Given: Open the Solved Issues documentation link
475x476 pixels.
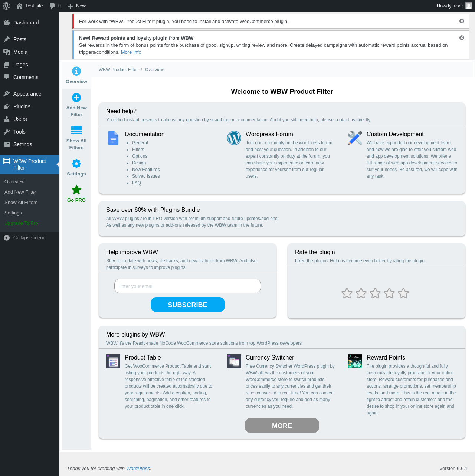Looking at the screenshot, I should point(146,176).
